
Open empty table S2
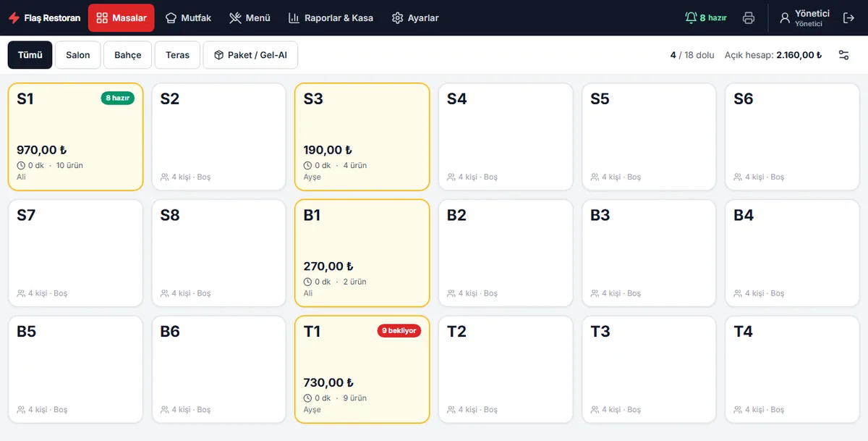coord(219,137)
